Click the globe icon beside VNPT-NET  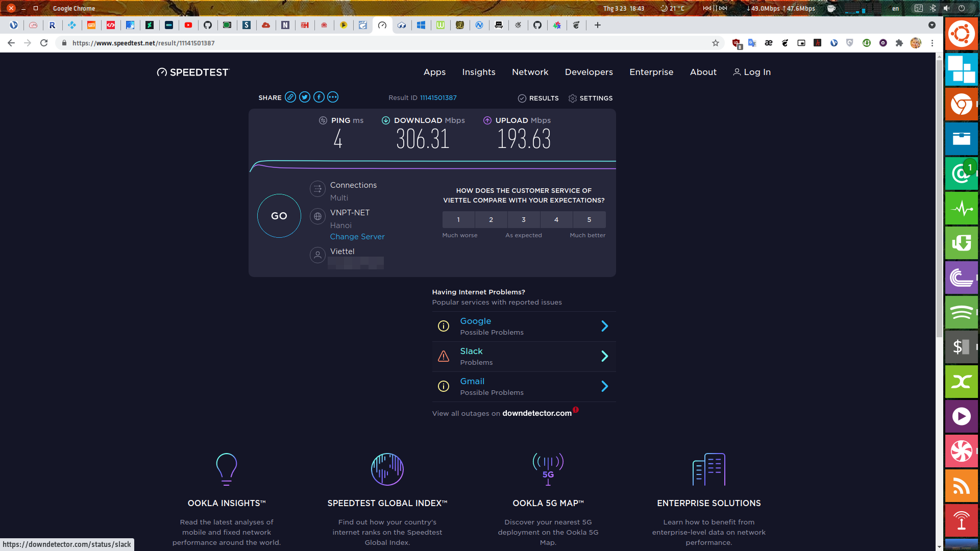coord(317,216)
